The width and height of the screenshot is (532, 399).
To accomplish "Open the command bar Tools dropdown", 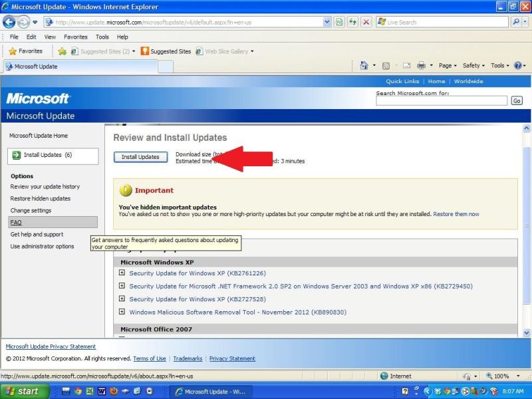I will click(500, 66).
